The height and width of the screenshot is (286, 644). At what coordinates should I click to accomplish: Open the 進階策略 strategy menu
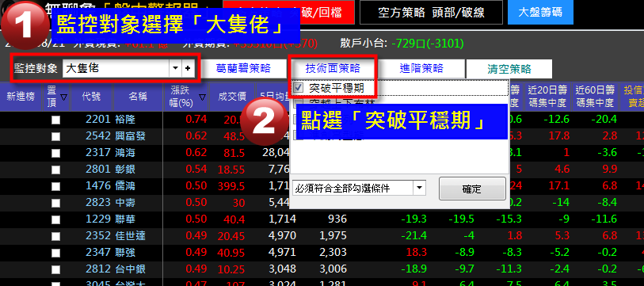pos(421,68)
